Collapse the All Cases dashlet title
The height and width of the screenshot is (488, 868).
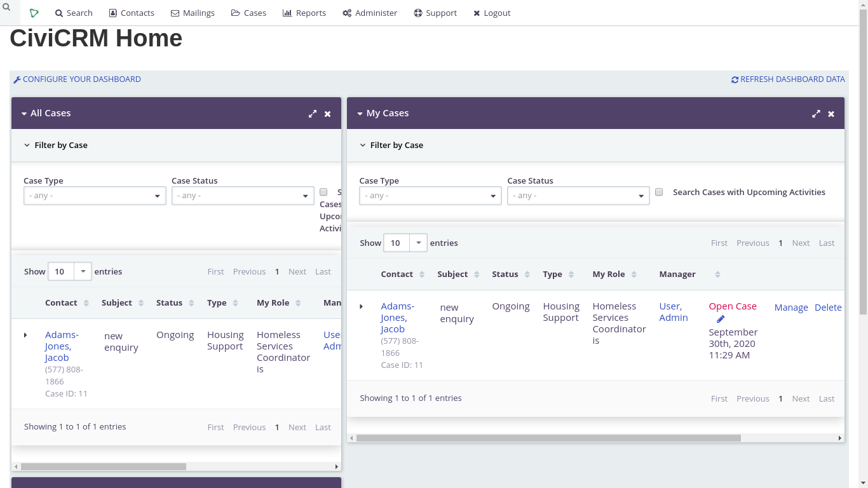point(46,113)
